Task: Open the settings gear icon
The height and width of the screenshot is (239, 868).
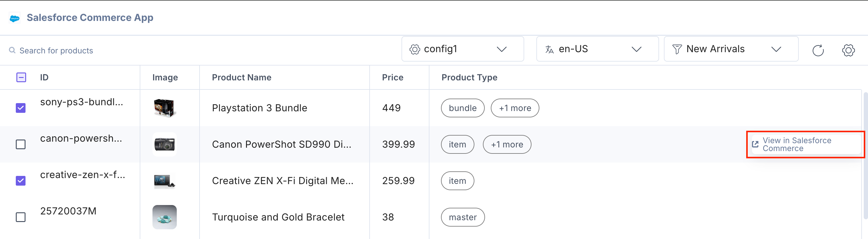Action: (x=848, y=50)
